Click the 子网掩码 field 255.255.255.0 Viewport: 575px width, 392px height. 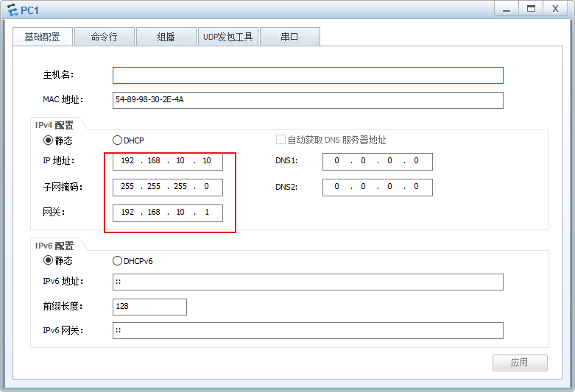168,188
